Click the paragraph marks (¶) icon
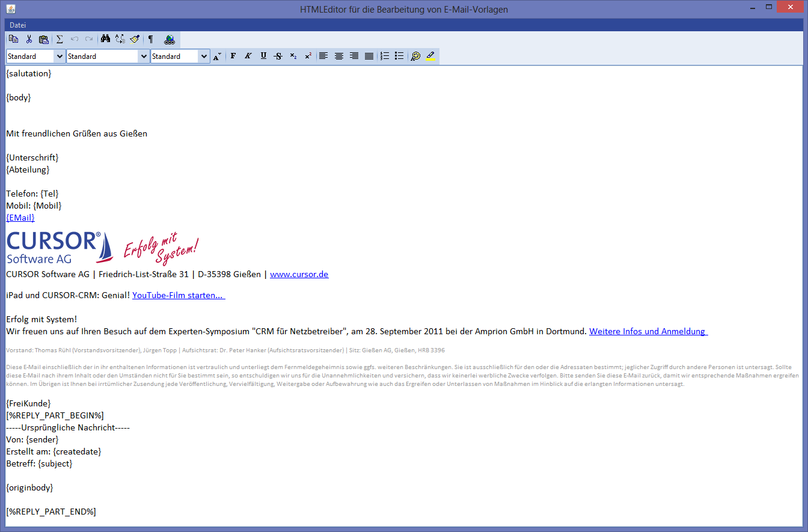The image size is (808, 532). (x=150, y=40)
